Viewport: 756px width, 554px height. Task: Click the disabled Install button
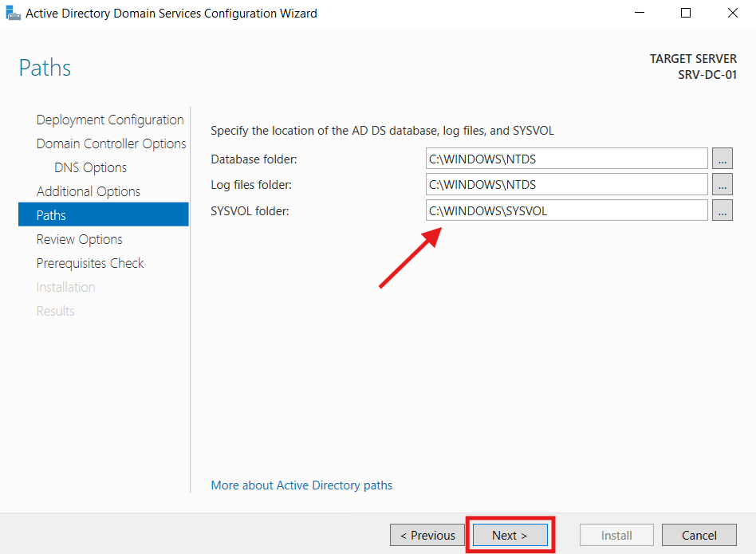point(616,535)
